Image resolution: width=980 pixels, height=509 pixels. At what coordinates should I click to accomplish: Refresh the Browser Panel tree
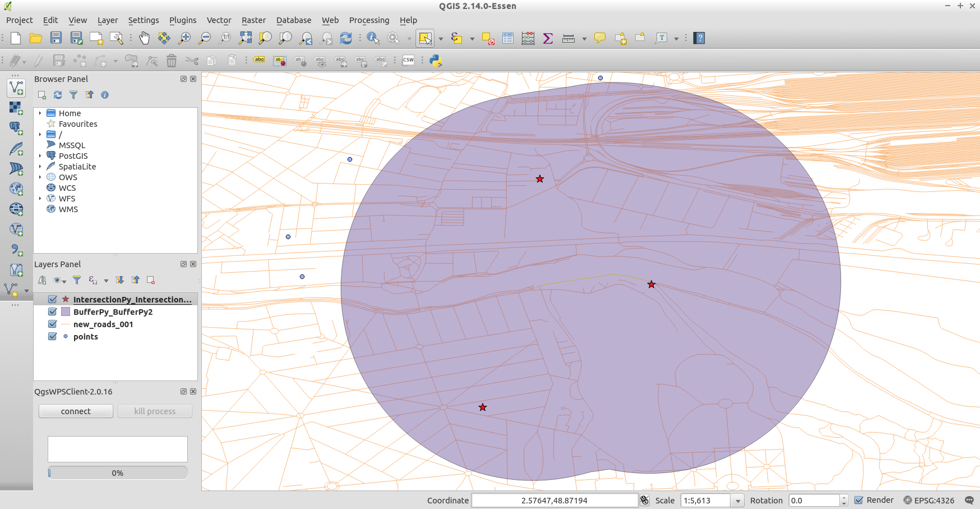pyautogui.click(x=58, y=95)
